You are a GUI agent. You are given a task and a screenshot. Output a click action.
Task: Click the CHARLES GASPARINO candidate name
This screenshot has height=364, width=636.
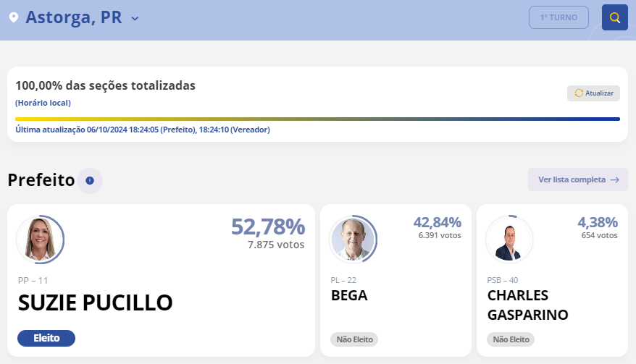tap(527, 305)
